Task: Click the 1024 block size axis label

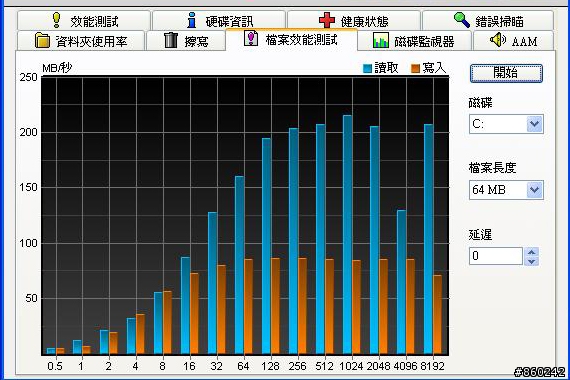Action: (351, 366)
